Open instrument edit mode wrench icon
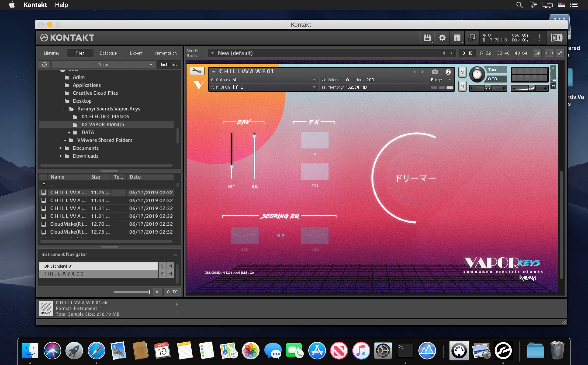 click(197, 71)
